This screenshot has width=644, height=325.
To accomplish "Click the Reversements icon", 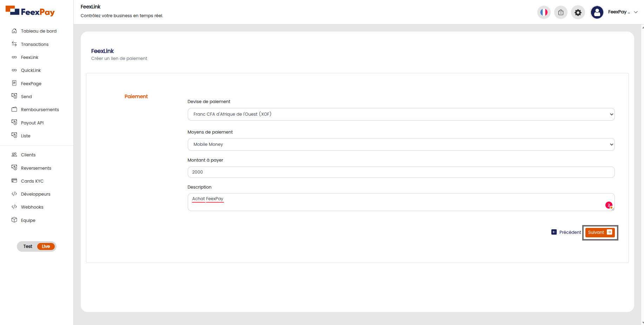I will point(14,168).
